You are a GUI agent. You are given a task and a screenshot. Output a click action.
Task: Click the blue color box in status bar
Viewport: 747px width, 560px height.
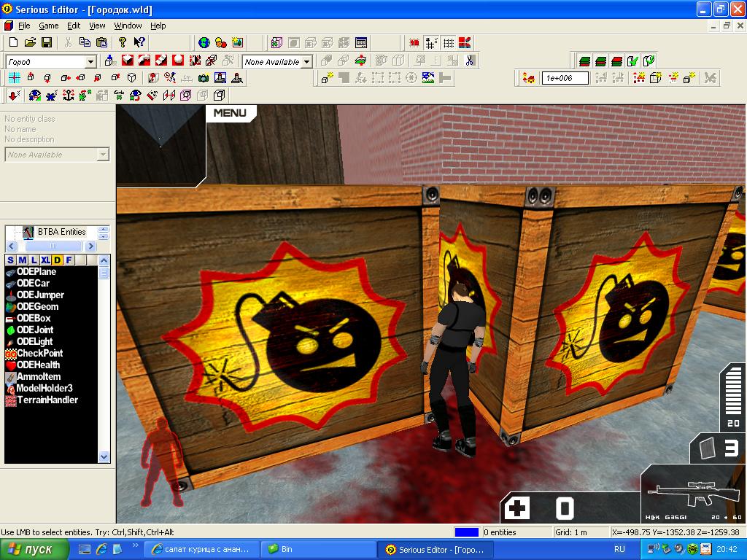(466, 532)
